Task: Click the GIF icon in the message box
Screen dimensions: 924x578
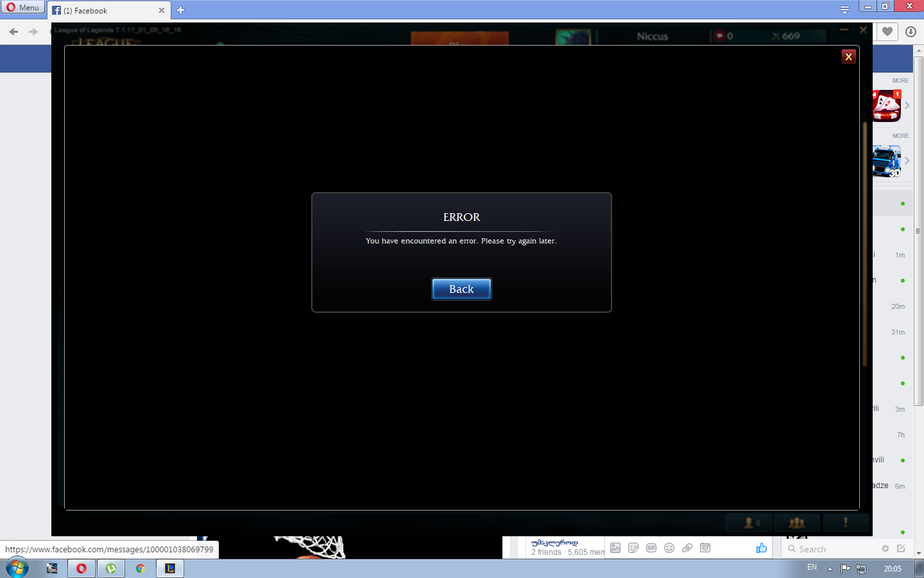Action: [x=651, y=548]
